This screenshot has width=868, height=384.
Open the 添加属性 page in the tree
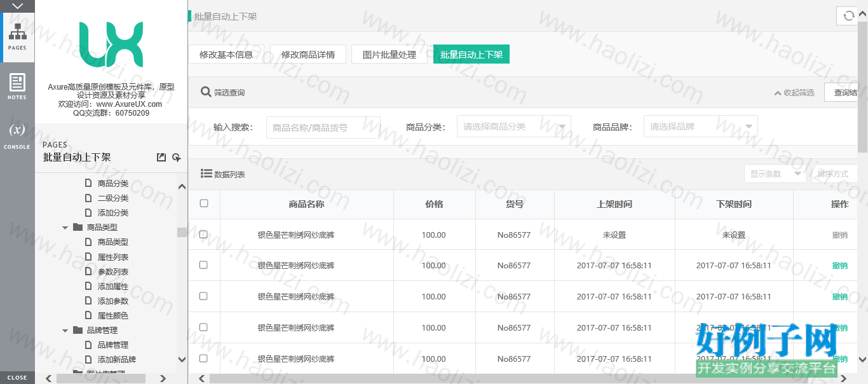point(113,286)
